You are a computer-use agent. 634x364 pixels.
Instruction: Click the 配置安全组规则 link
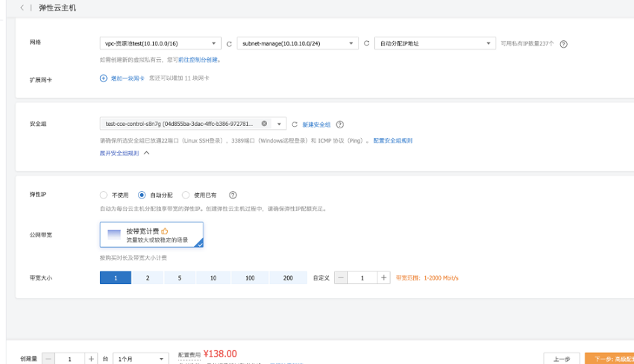click(x=392, y=140)
